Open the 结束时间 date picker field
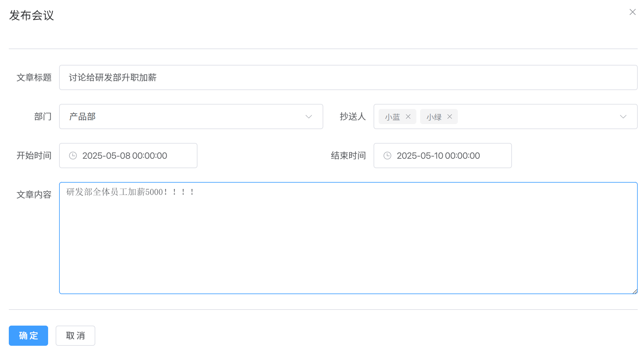 tap(443, 156)
